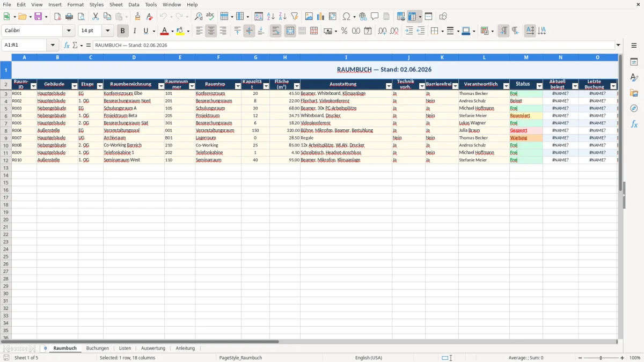
Task: Activate Clone Formatting paintbrush
Action: [137, 17]
